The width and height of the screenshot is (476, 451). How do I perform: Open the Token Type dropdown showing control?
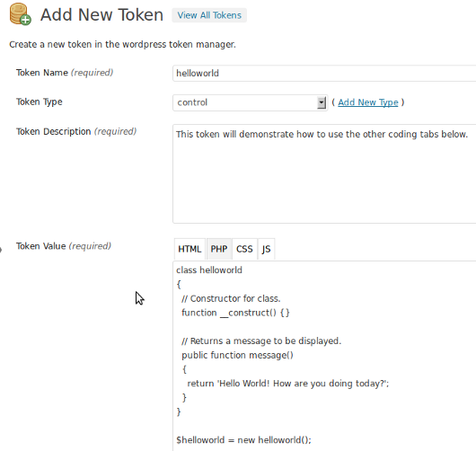coord(251,102)
